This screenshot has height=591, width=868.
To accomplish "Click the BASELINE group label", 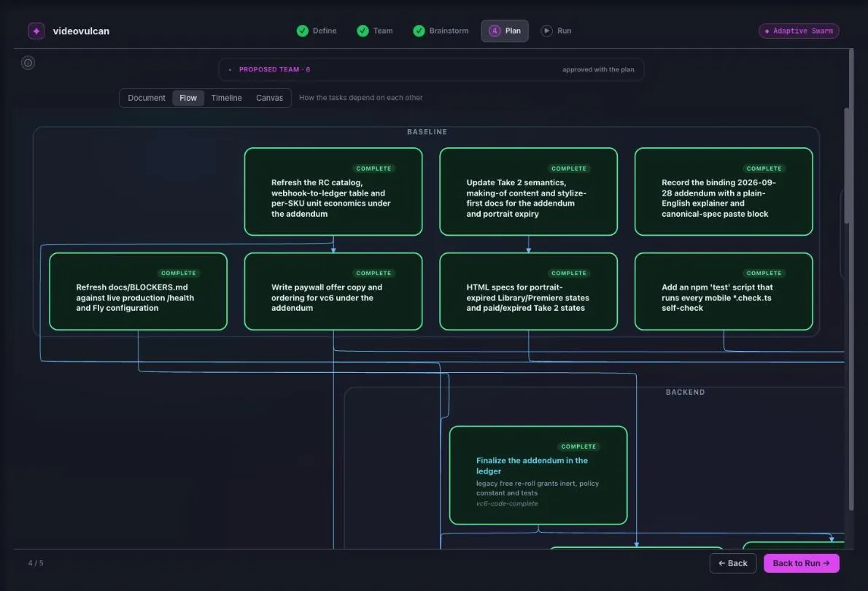I will click(x=427, y=132).
